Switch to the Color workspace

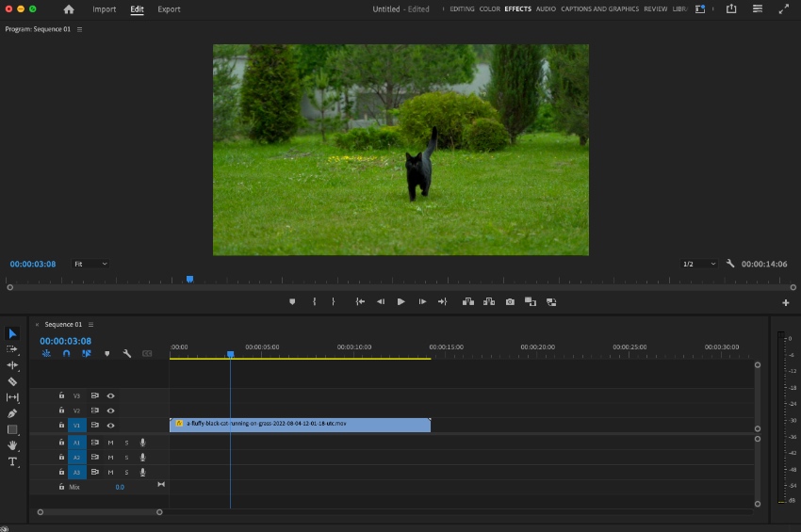coord(489,9)
